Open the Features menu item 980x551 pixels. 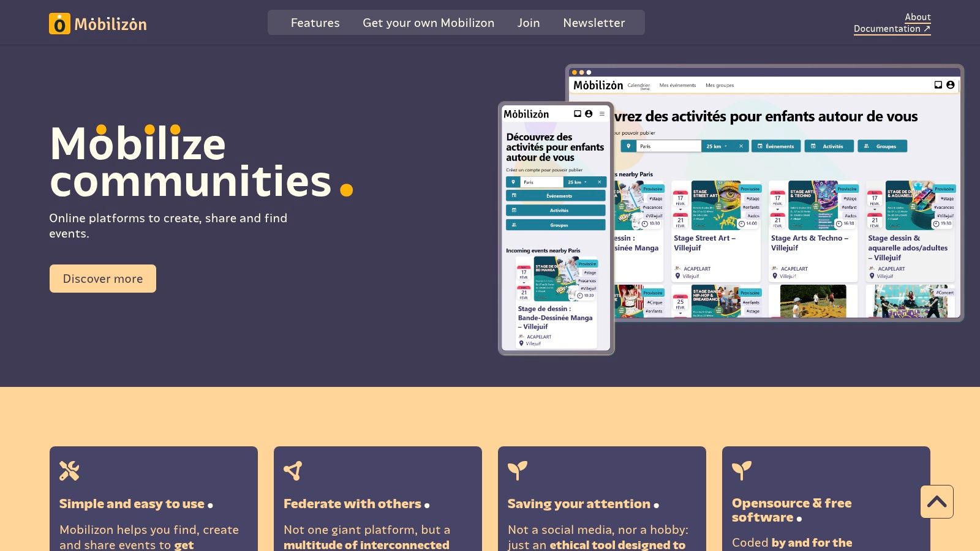315,23
